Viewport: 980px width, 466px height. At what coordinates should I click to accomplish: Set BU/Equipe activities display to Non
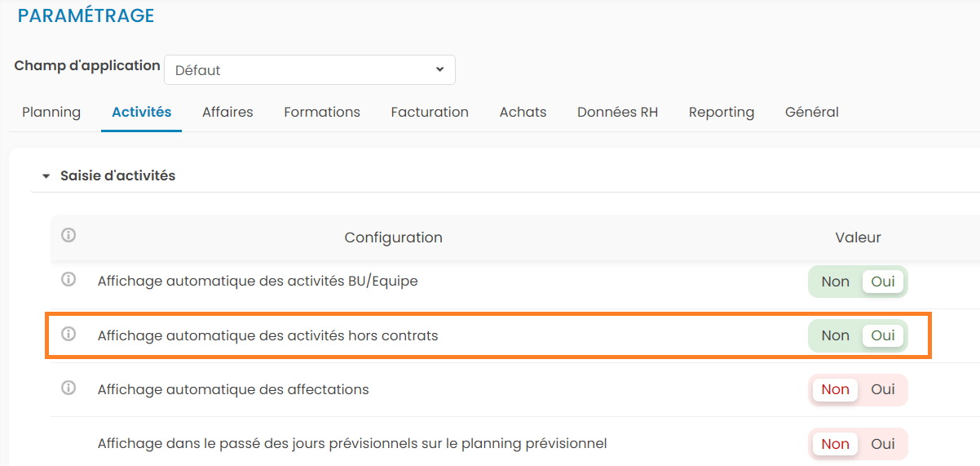[x=835, y=282]
